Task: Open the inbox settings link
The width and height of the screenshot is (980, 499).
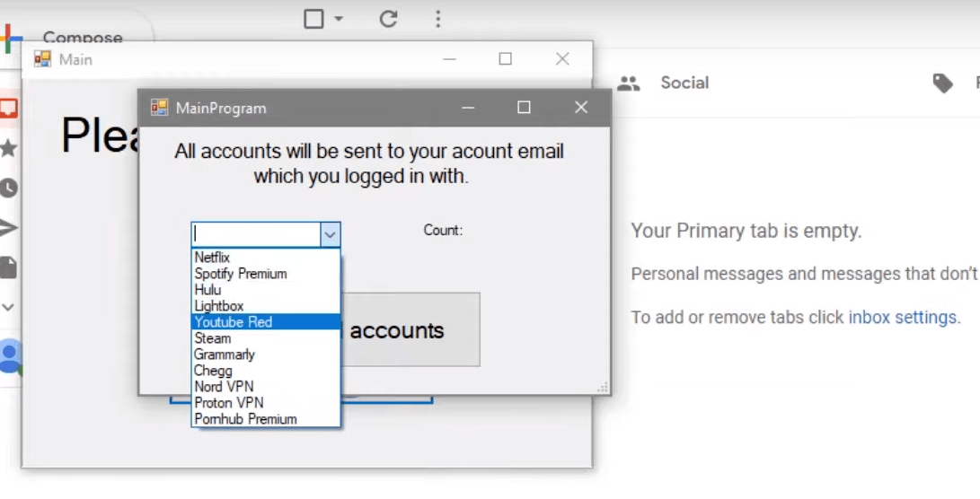Action: [903, 318]
